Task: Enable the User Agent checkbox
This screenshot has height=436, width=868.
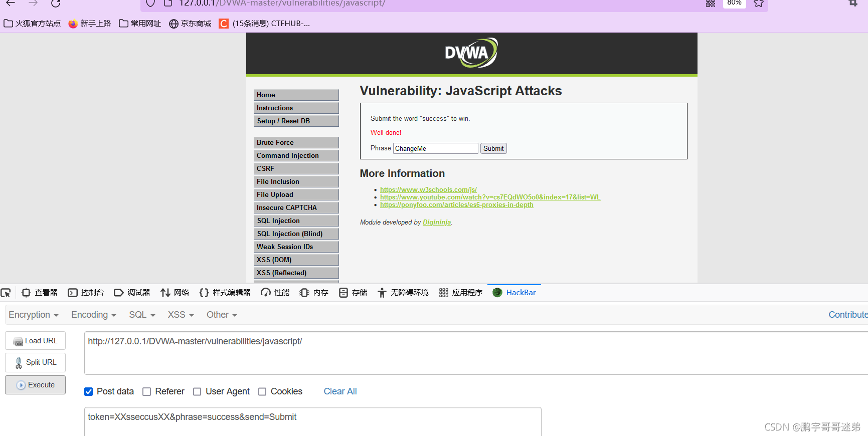Action: pyautogui.click(x=197, y=392)
